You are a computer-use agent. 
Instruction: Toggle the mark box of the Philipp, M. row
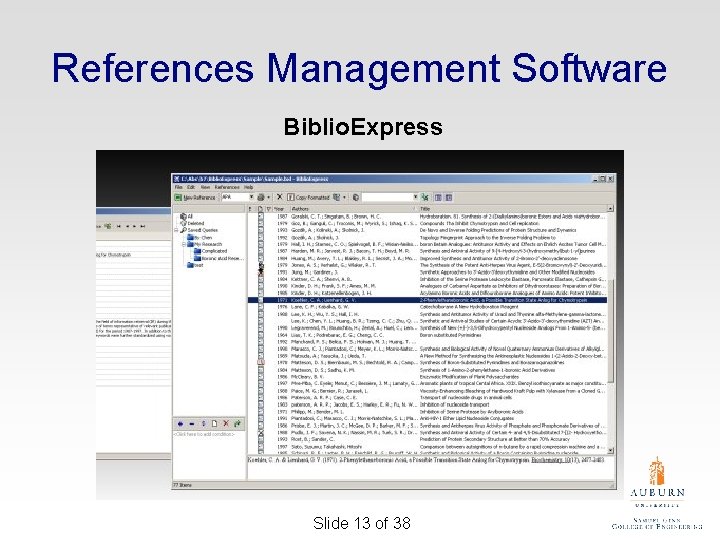(261, 411)
